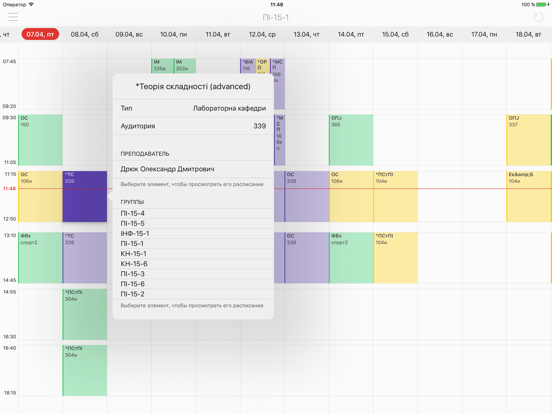Viewport: 552px width, 414px height.
Task: Select the 16.04, вс date tab
Action: [440, 34]
